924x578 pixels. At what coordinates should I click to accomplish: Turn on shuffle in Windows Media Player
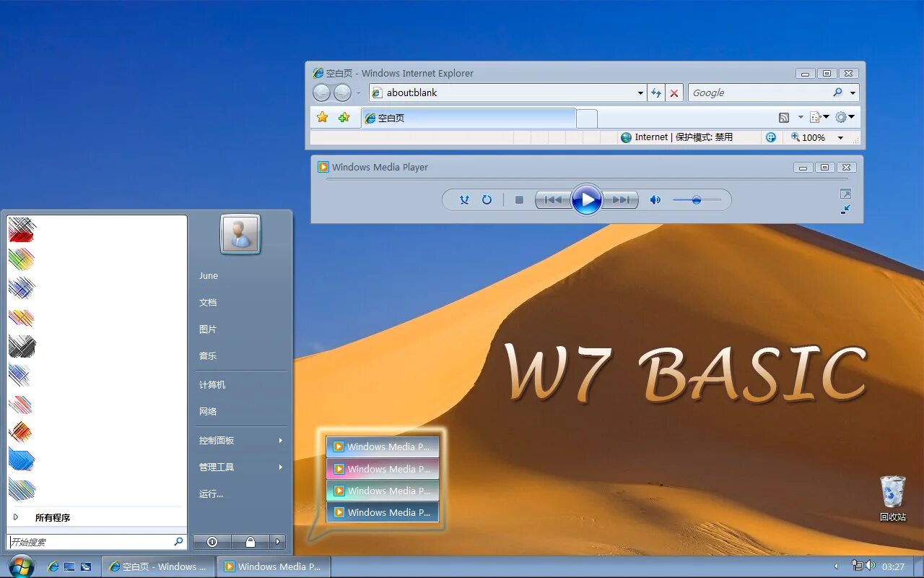[x=465, y=200]
